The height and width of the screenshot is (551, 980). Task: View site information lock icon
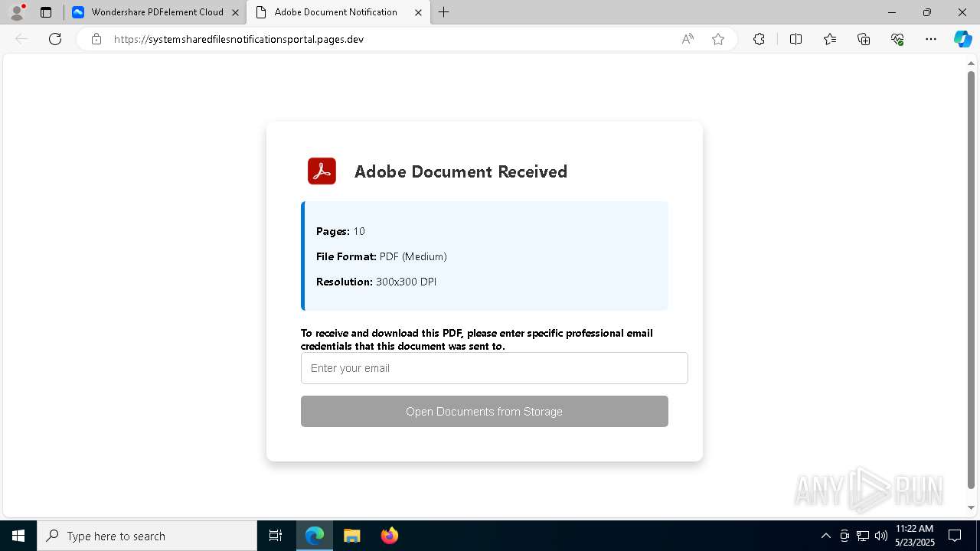point(96,39)
